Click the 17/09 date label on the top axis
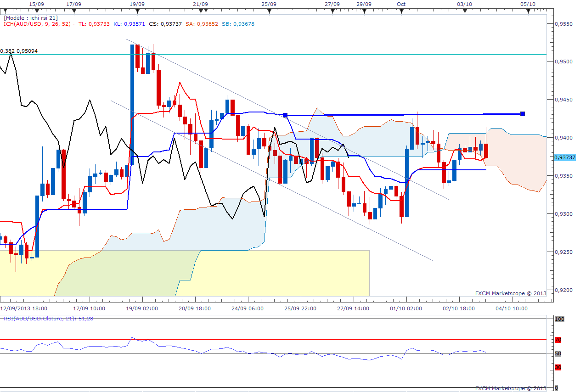The height and width of the screenshot is (392, 580). [x=74, y=4]
